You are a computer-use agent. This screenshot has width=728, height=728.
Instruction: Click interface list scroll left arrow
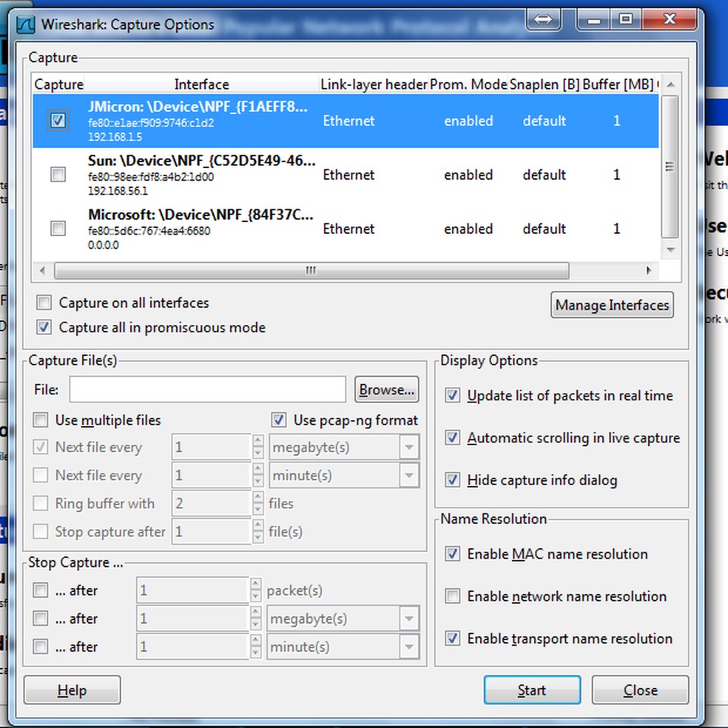[43, 270]
